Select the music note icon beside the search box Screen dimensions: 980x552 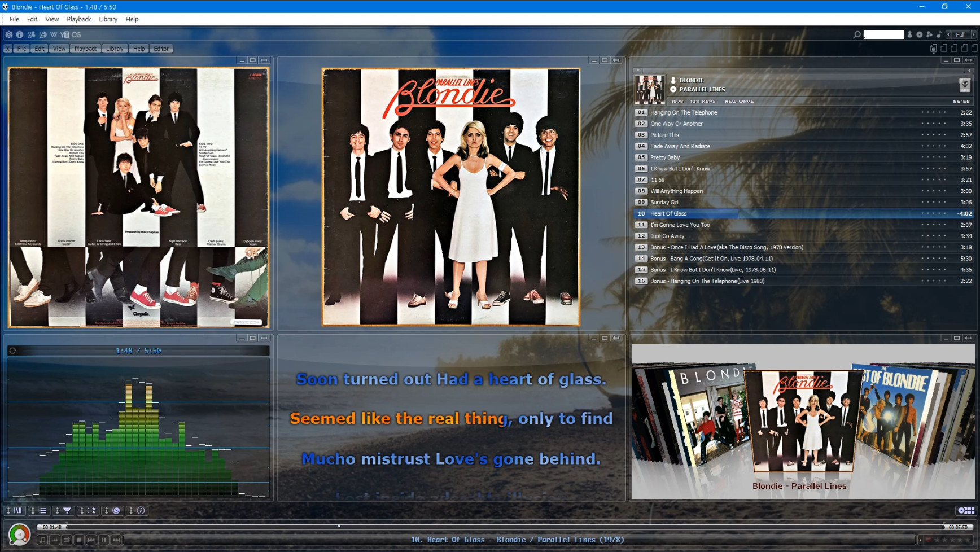pyautogui.click(x=939, y=34)
